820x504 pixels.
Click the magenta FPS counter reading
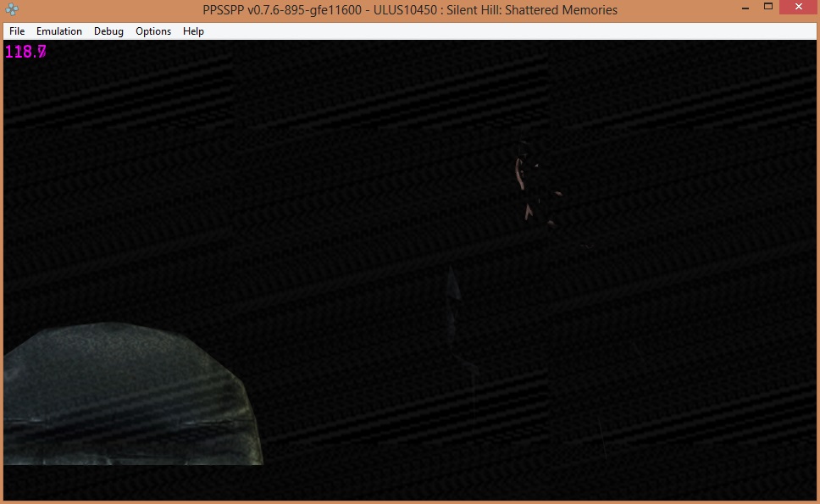coord(25,52)
